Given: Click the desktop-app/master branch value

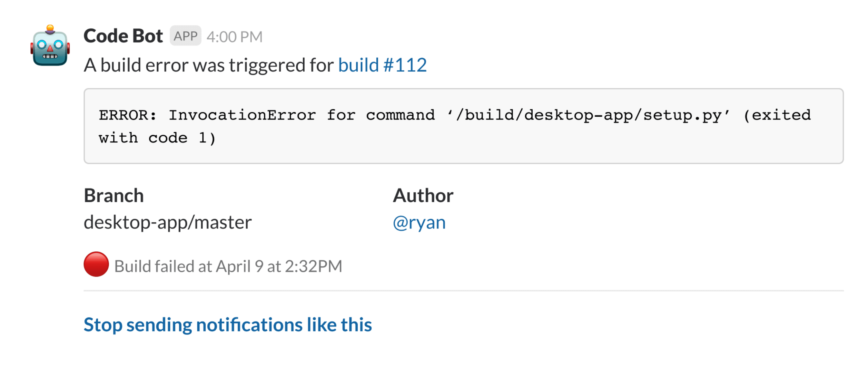Looking at the screenshot, I should [x=167, y=223].
